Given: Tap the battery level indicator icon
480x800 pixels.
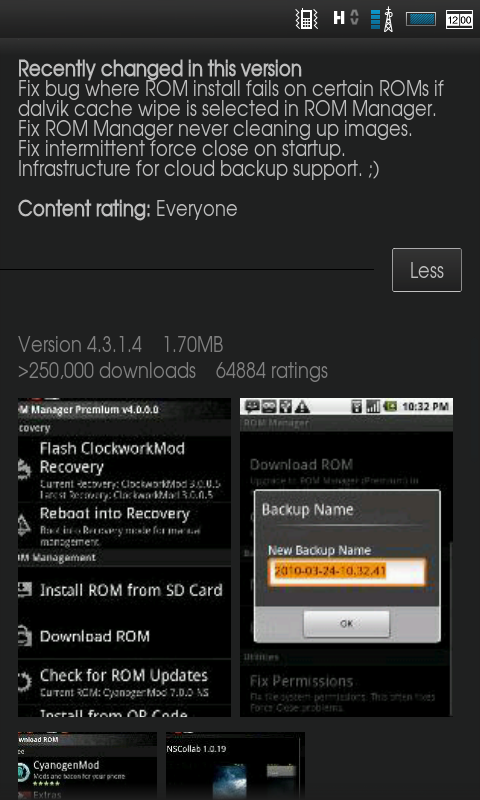Looking at the screenshot, I should pyautogui.click(x=421, y=19).
